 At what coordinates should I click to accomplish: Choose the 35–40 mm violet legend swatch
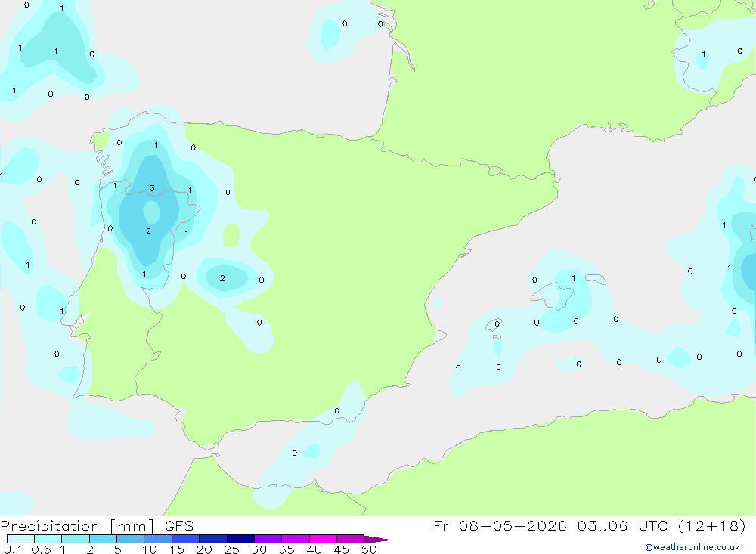point(296,539)
